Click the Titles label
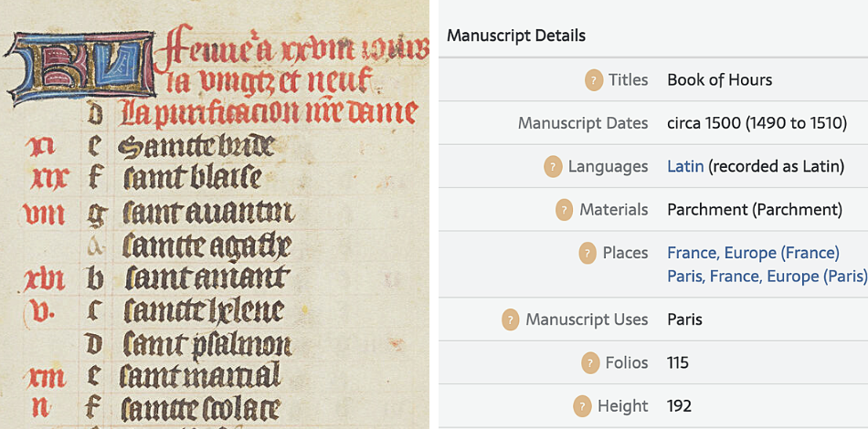Image resolution: width=868 pixels, height=429 pixels. pyautogui.click(x=629, y=80)
